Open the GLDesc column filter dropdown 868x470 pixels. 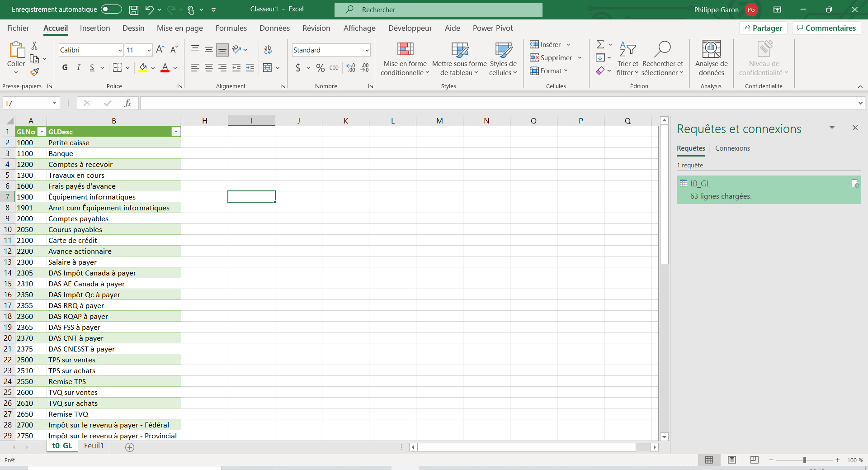tap(176, 132)
